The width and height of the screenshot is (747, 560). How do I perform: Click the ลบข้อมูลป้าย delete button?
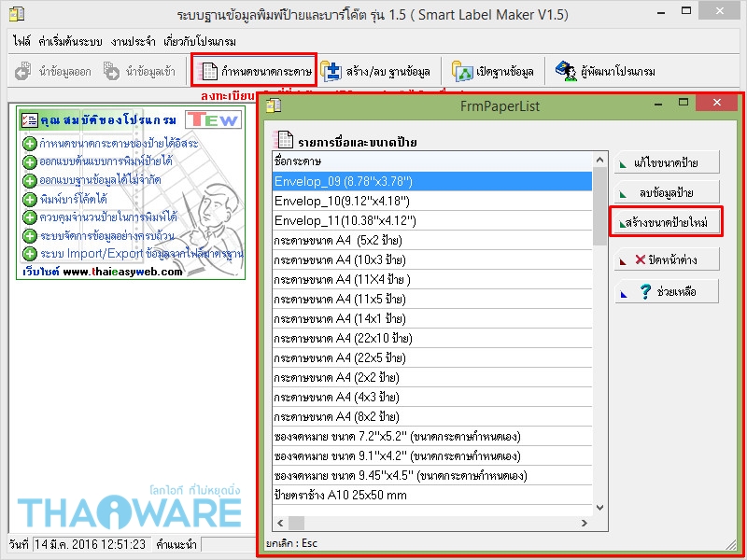[666, 193]
